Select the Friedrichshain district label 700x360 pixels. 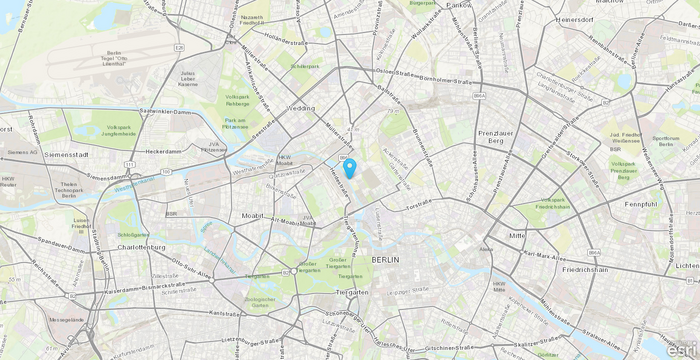click(x=585, y=270)
